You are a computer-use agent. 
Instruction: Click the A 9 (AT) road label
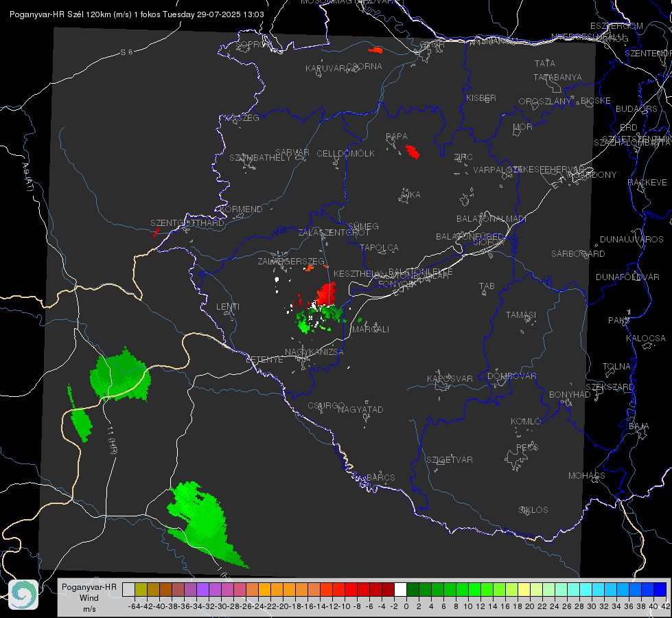pos(27,176)
